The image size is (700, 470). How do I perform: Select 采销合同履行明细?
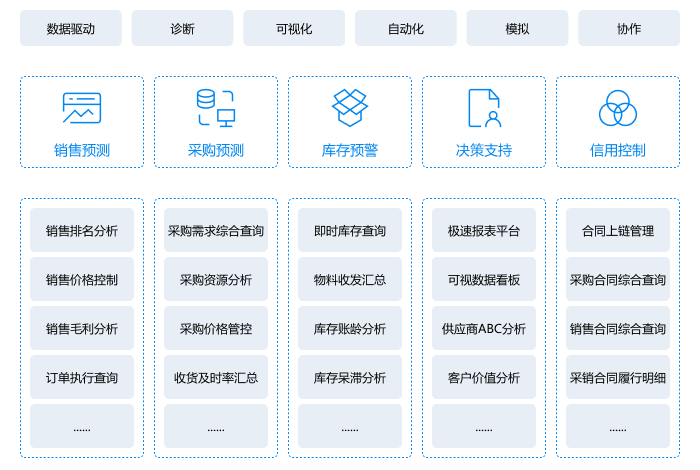coord(618,377)
